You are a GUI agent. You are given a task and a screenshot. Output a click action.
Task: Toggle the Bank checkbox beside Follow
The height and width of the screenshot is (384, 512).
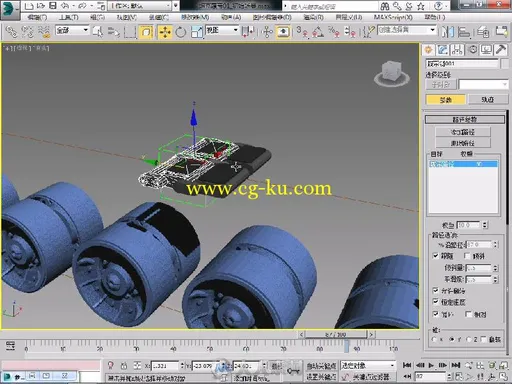(x=467, y=256)
